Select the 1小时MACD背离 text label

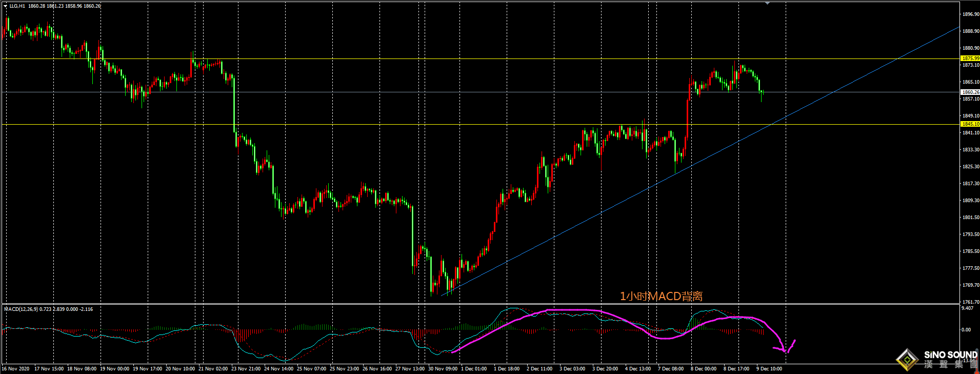661,296
